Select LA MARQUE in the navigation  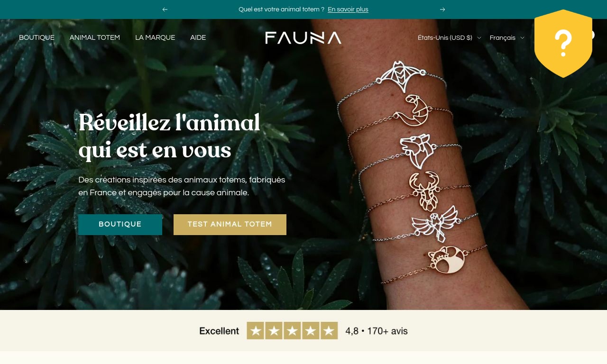pyautogui.click(x=155, y=38)
